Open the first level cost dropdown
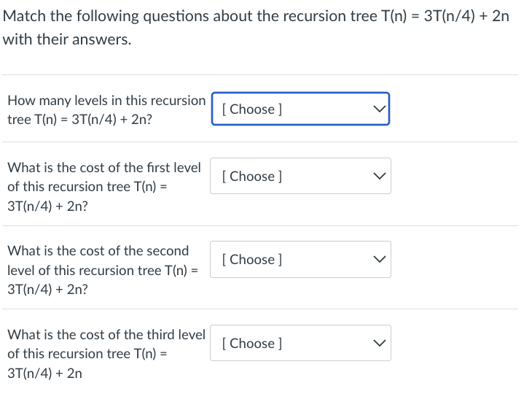Screen dimensions: 532x394 click(300, 176)
